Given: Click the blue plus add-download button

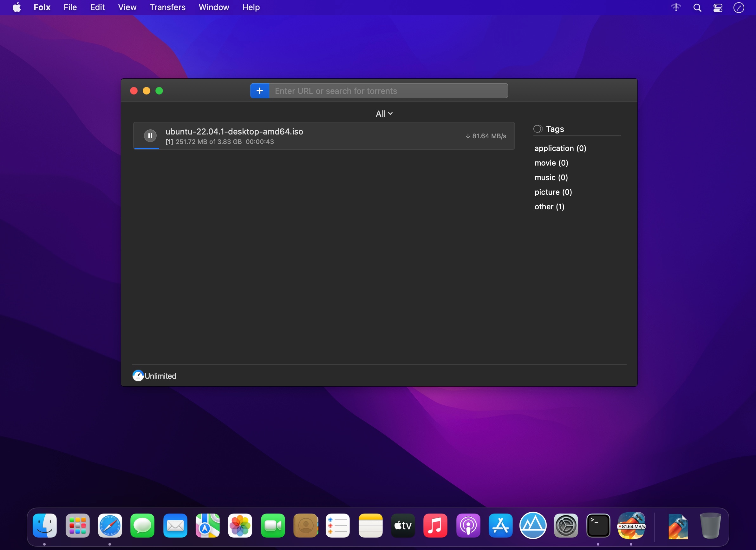Looking at the screenshot, I should click(x=260, y=91).
